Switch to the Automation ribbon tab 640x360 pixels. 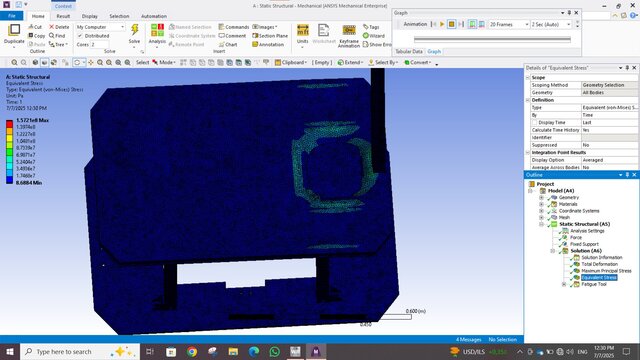(154, 16)
